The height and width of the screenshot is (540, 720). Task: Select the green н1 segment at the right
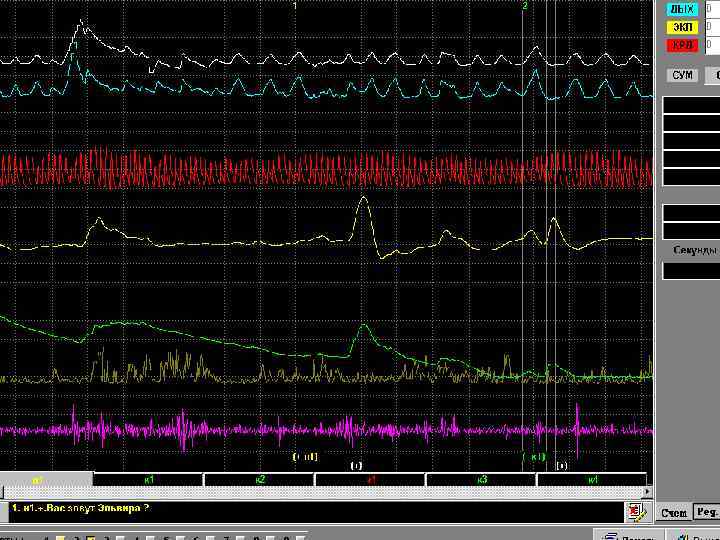[592, 480]
